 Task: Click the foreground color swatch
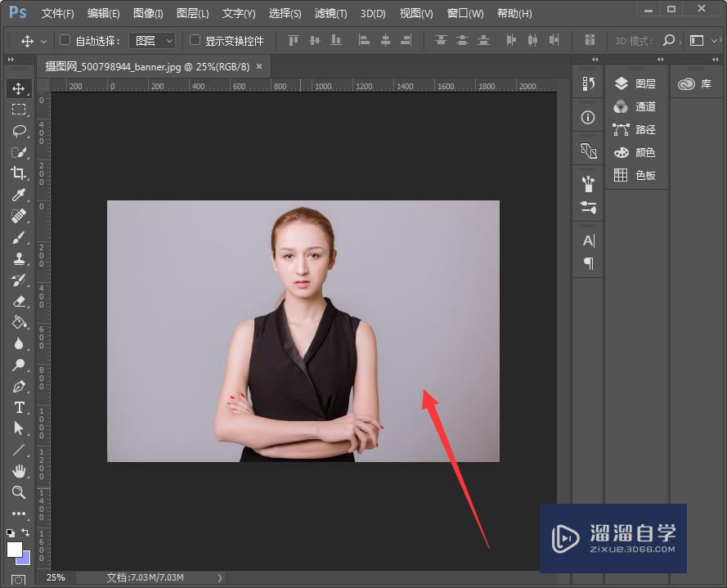[15, 550]
